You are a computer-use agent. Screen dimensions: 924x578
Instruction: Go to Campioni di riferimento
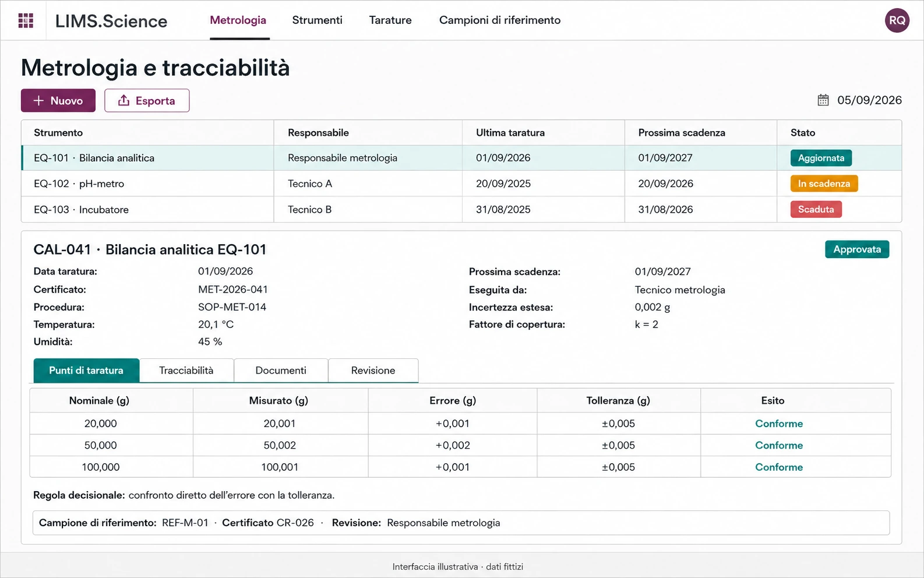coord(500,20)
